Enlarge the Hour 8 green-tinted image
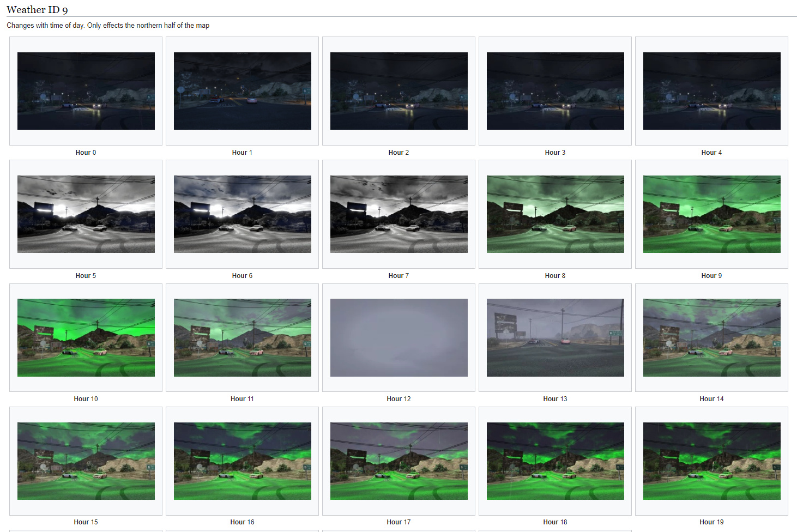The width and height of the screenshot is (797, 532). [x=556, y=214]
